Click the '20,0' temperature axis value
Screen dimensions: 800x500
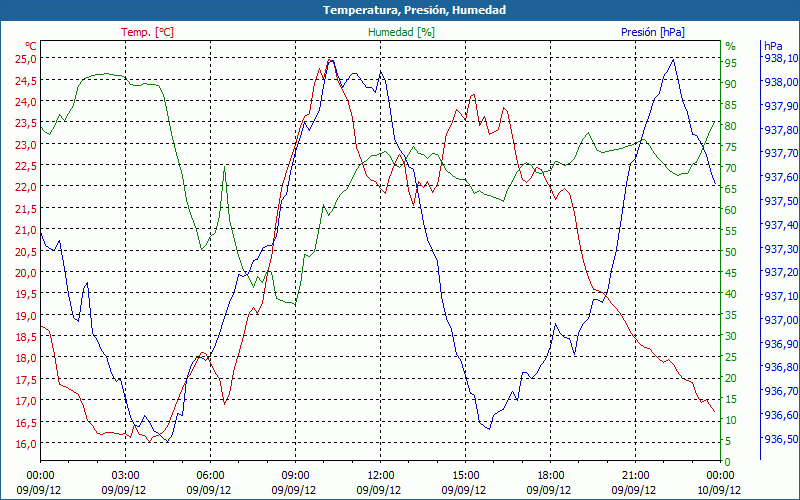coord(25,272)
